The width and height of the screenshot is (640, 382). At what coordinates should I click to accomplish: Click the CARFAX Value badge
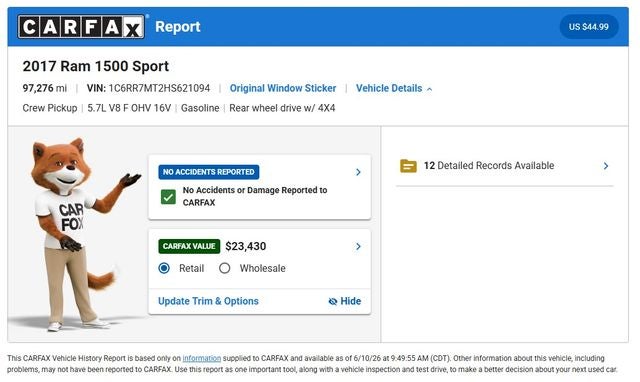point(189,246)
